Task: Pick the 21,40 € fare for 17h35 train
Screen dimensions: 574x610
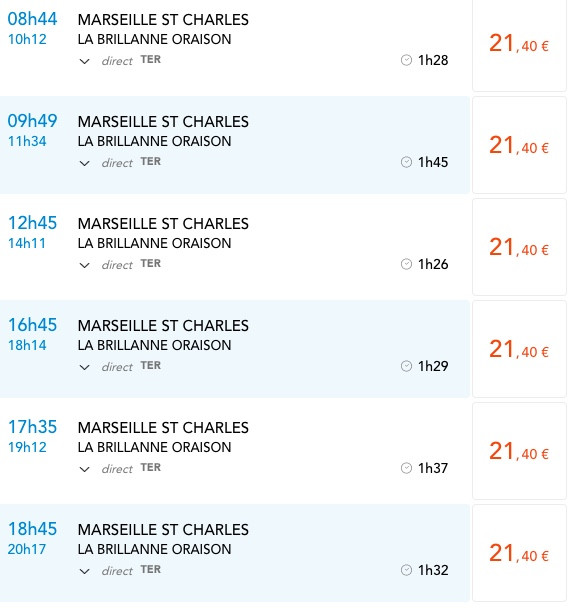Action: 519,451
